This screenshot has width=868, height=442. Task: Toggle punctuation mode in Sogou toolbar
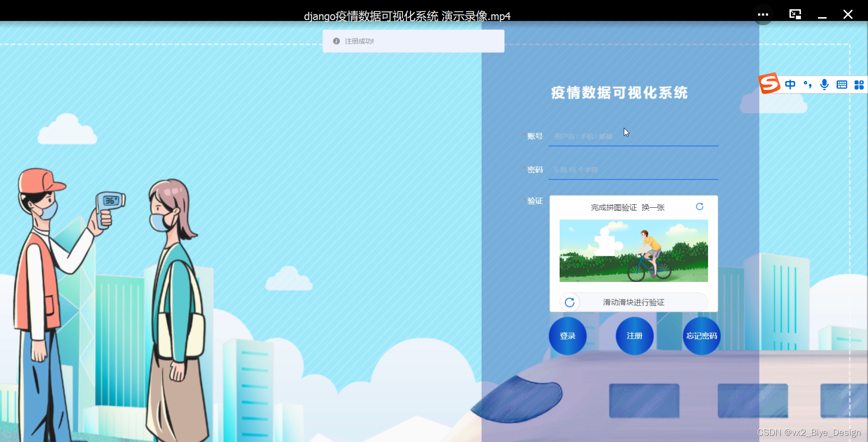(x=808, y=85)
